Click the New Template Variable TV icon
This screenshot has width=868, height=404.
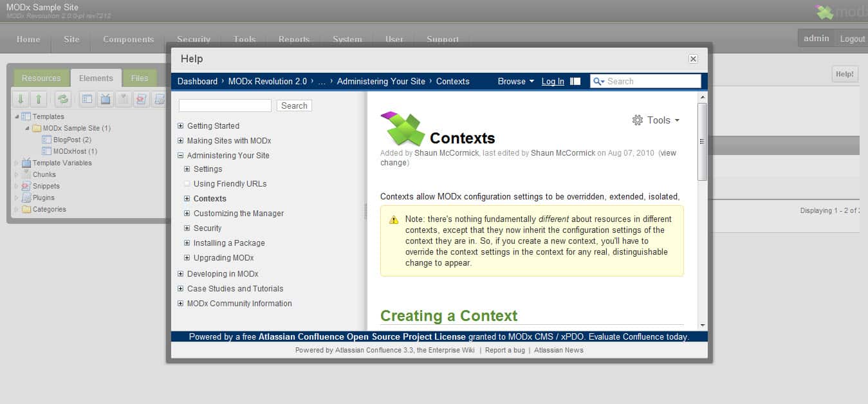tap(106, 99)
